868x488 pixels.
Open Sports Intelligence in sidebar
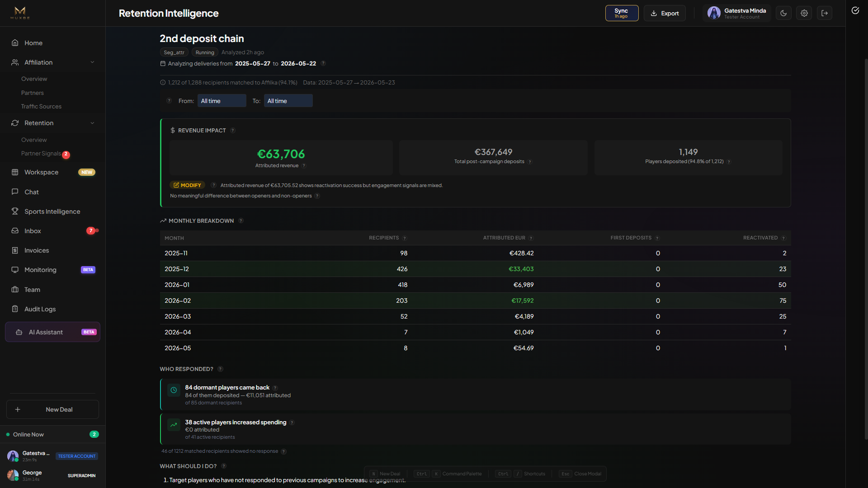point(52,211)
